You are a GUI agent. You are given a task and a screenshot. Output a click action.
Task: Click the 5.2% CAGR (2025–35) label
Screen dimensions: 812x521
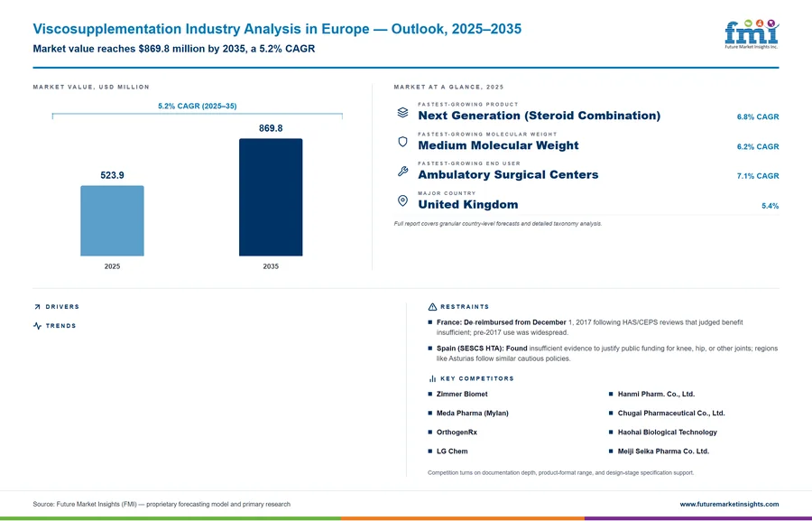pos(198,106)
